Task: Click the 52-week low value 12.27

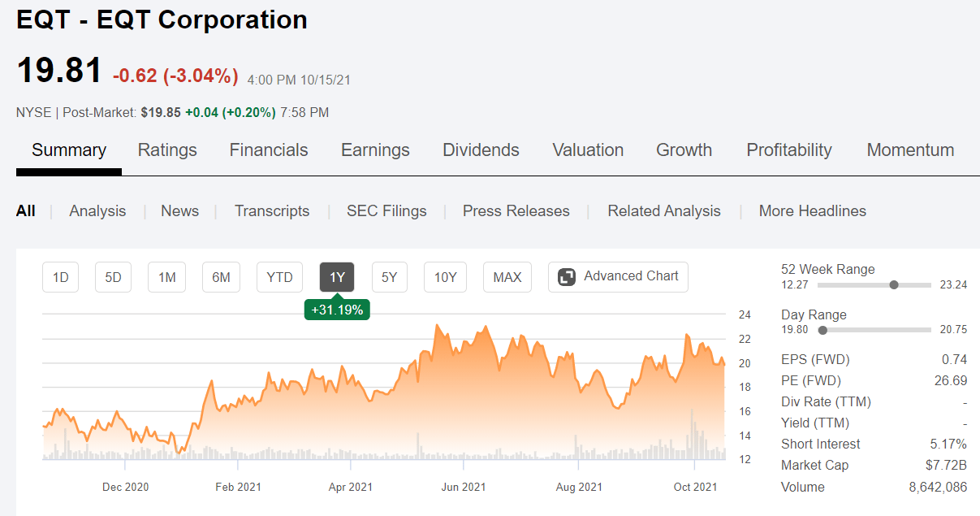Action: [793, 285]
